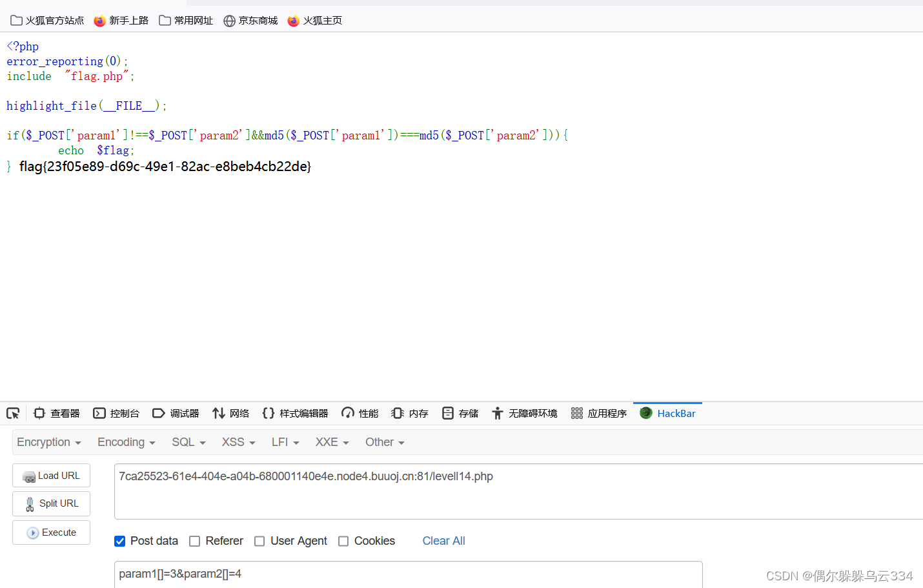Open the 京东商城 bookmark

pos(250,21)
